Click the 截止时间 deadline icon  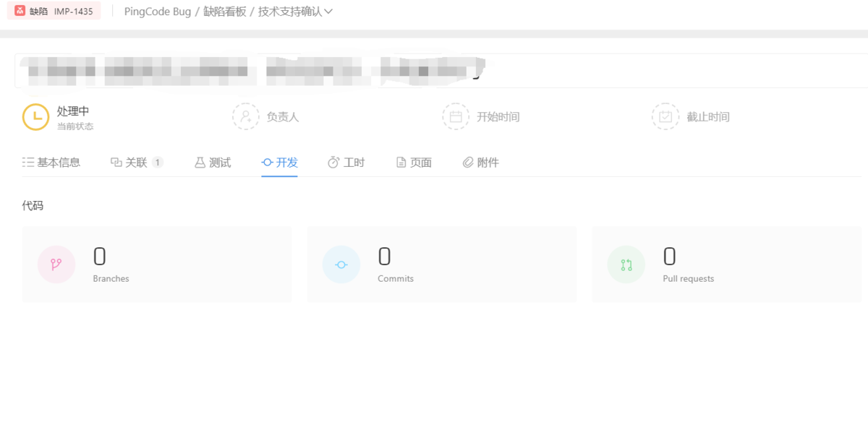(x=665, y=116)
